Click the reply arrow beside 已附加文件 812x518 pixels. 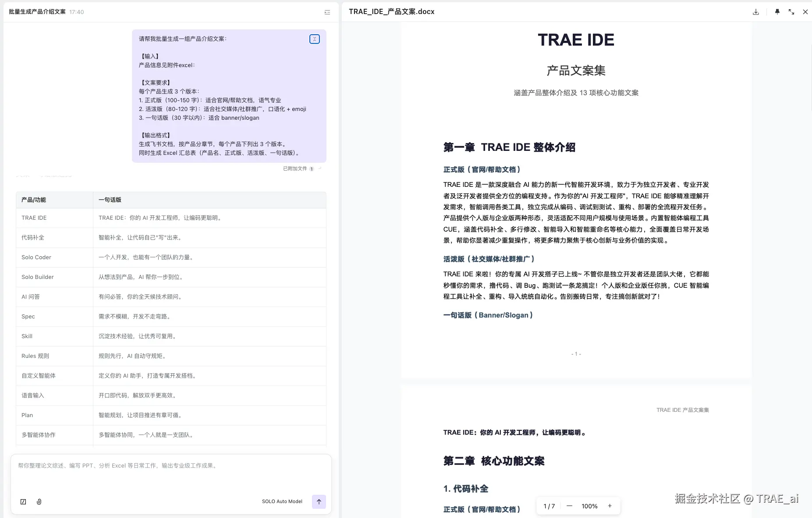320,168
